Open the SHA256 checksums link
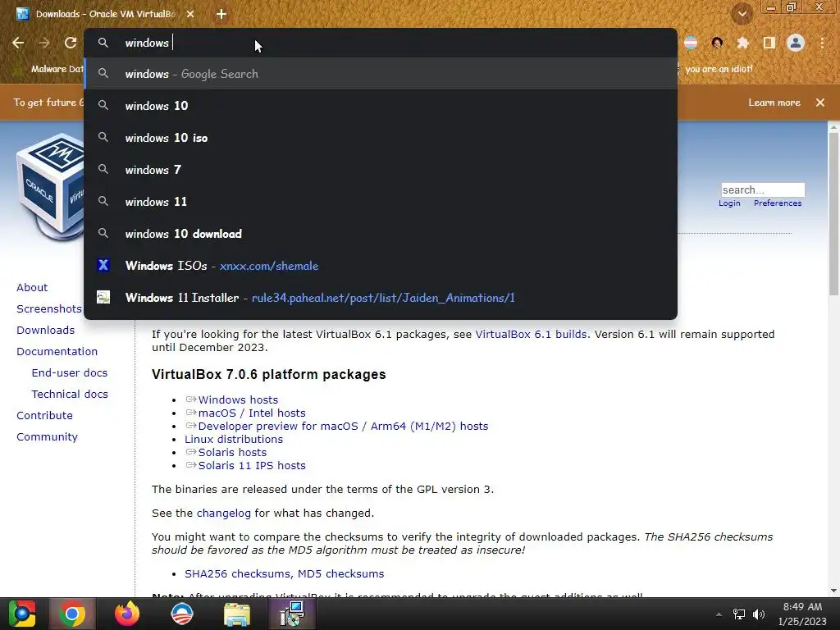The height and width of the screenshot is (630, 840). point(239,573)
